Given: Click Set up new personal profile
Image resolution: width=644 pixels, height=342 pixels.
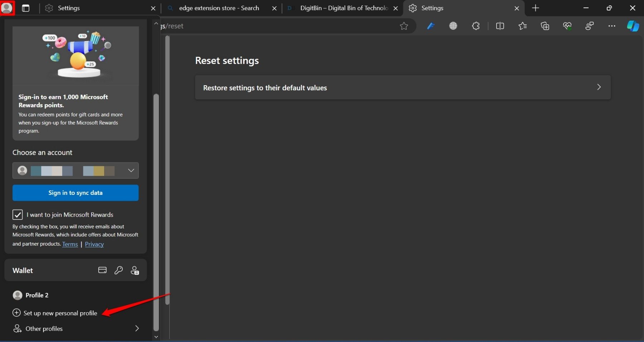Looking at the screenshot, I should (x=55, y=313).
